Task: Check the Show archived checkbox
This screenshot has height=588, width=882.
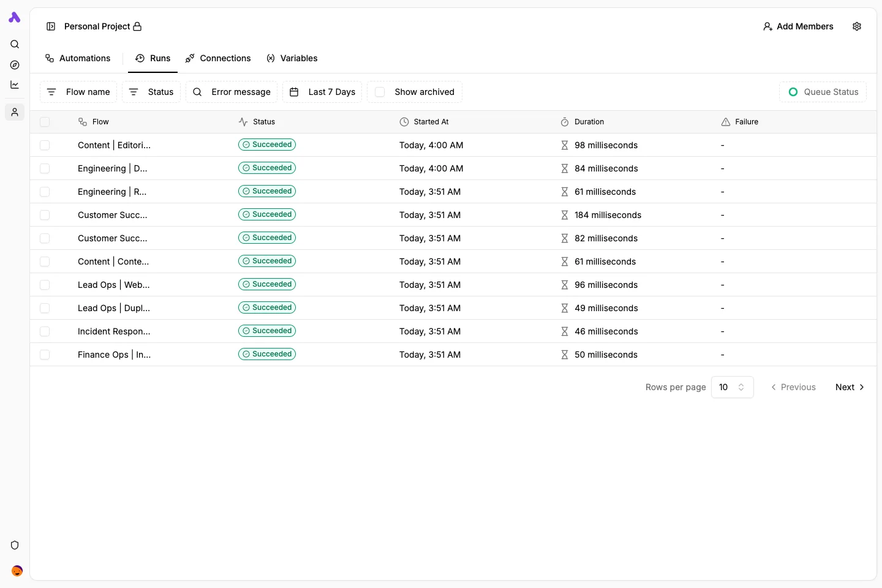Action: tap(380, 92)
